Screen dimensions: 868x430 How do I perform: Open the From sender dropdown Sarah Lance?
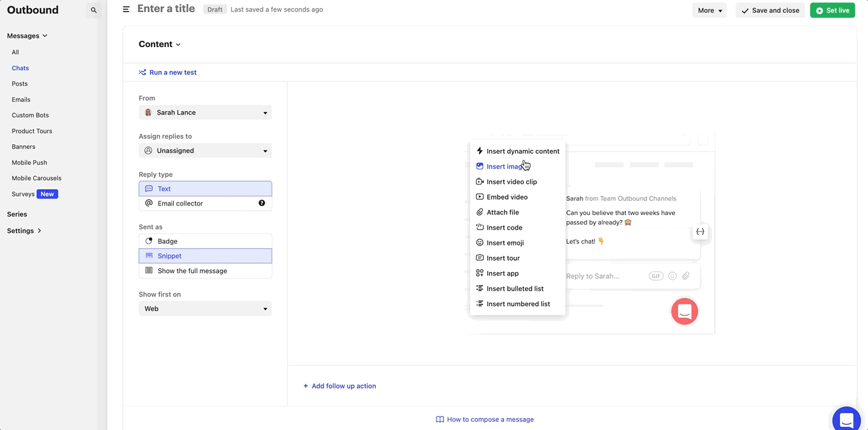(x=205, y=113)
